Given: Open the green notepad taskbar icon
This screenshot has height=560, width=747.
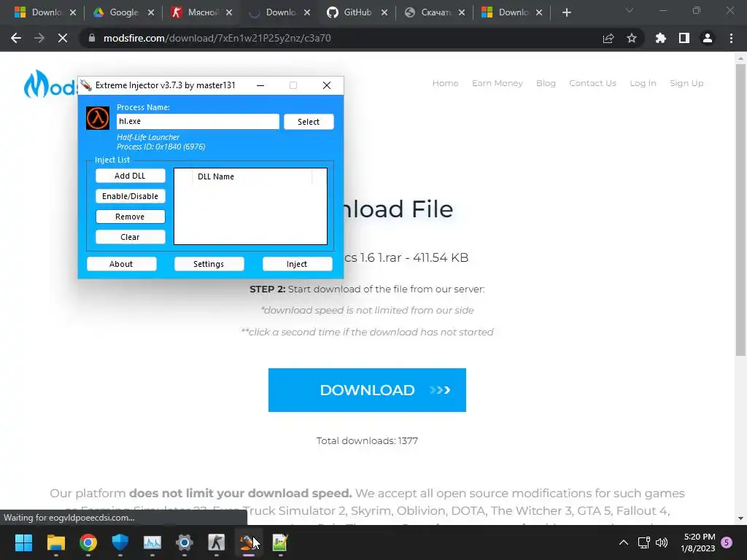Looking at the screenshot, I should point(280,542).
